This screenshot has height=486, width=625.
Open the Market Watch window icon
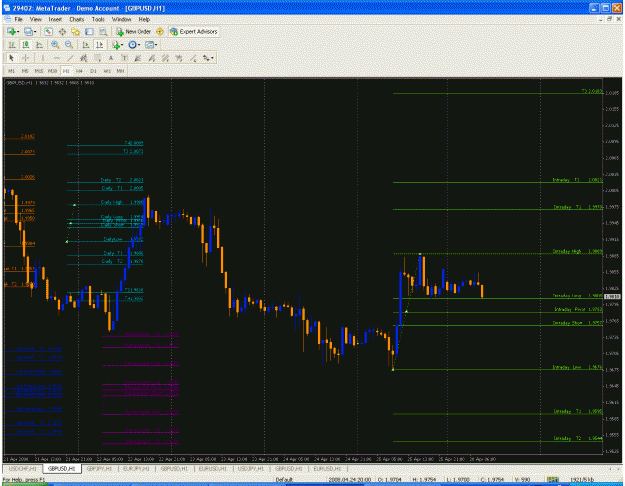click(x=49, y=31)
